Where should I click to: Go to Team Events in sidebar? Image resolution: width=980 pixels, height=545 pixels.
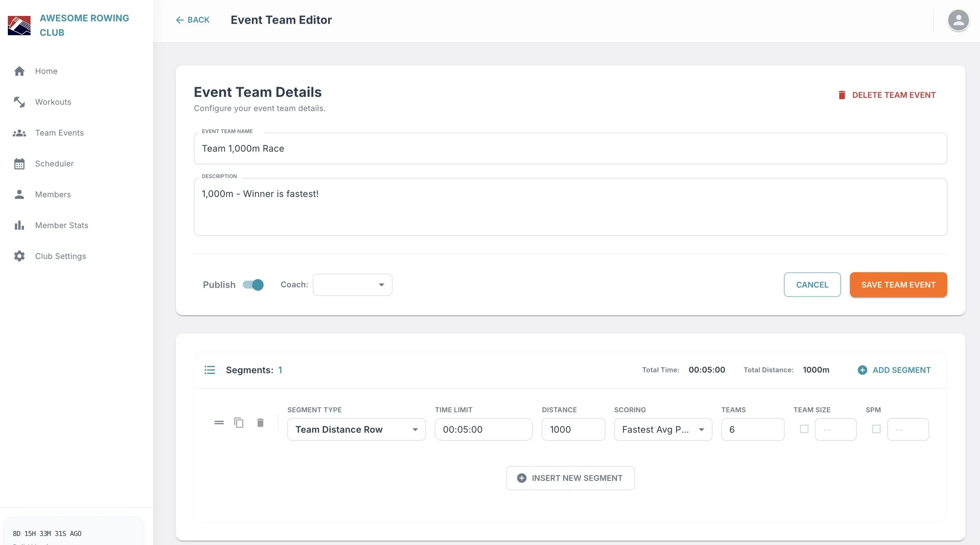[59, 133]
